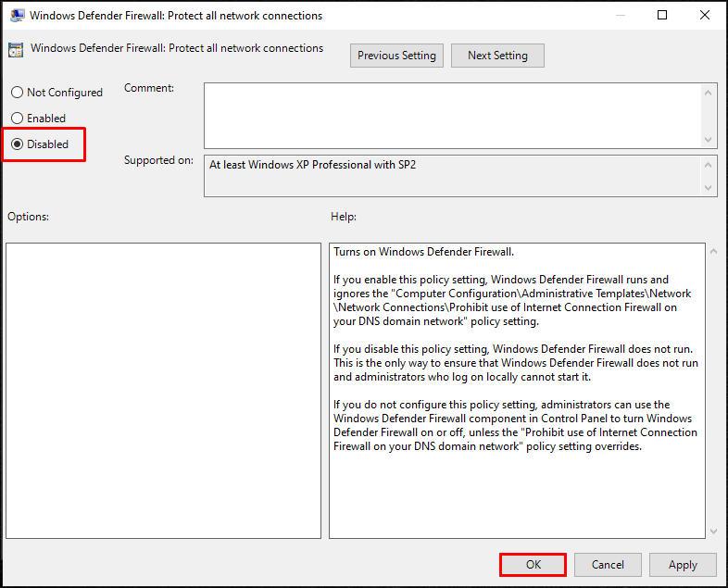Viewport: 728px width, 588px height.
Task: Click the empty Options pane
Action: [163, 391]
